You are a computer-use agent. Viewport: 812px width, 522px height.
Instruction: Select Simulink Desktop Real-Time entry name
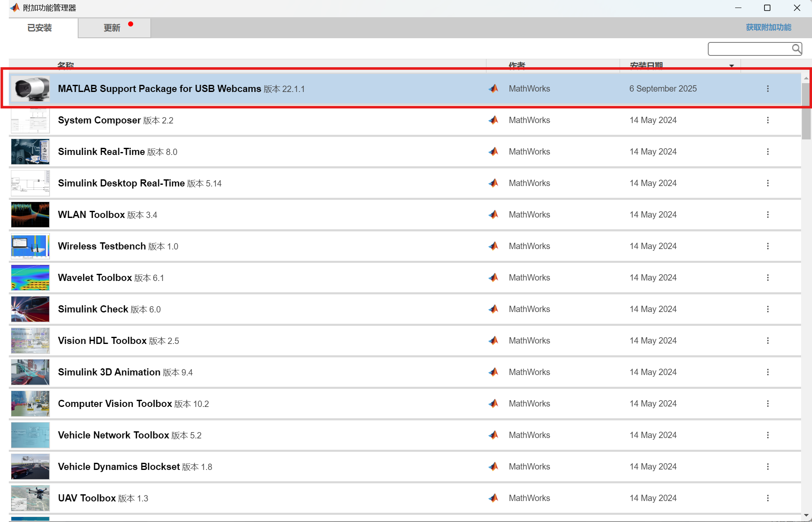coord(121,183)
